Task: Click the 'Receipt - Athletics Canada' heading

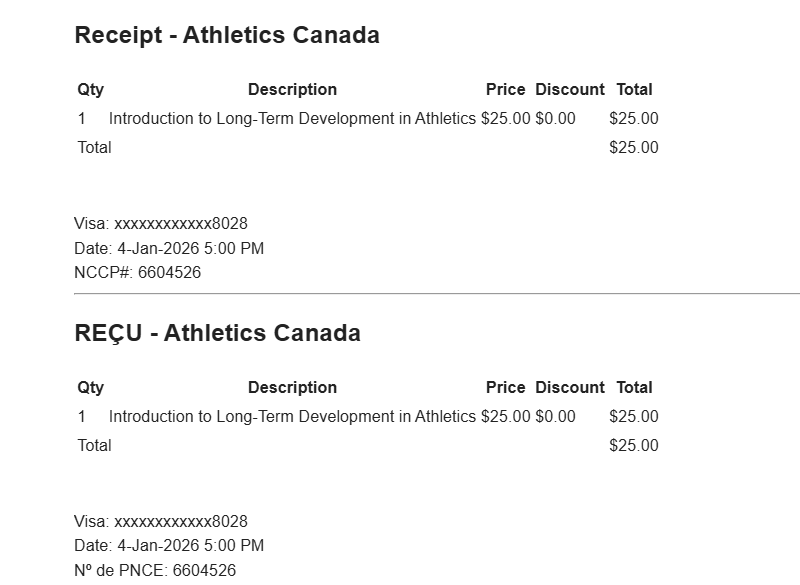Action: [x=227, y=35]
